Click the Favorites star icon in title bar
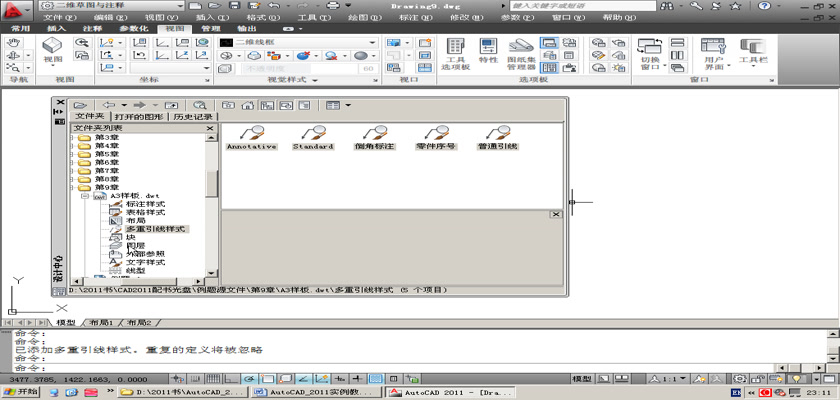The image size is (840, 400). pos(735,6)
